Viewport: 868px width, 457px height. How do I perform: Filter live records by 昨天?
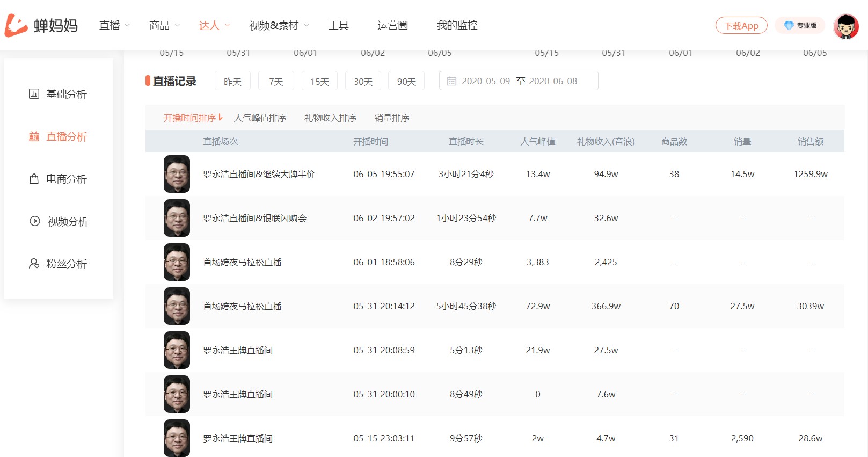coord(232,81)
